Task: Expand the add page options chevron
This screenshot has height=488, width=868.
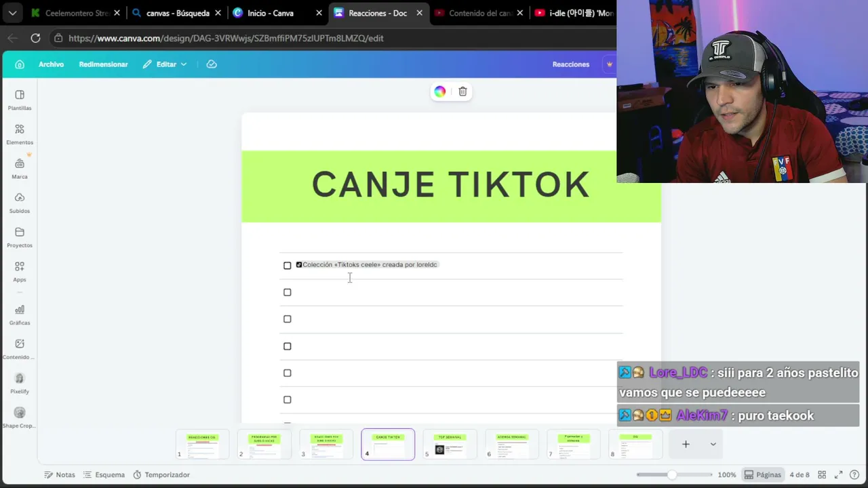Action: (713, 444)
